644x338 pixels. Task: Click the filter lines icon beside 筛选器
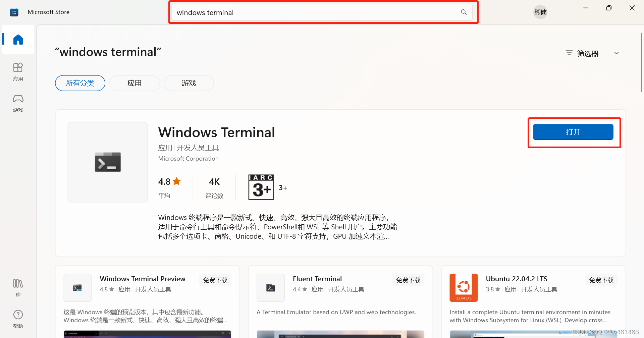[569, 53]
